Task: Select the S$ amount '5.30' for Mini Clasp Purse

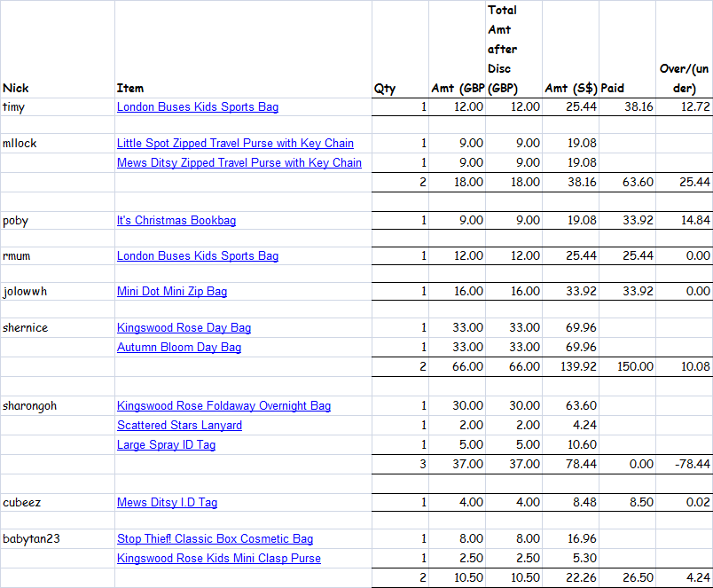Action: pos(571,559)
